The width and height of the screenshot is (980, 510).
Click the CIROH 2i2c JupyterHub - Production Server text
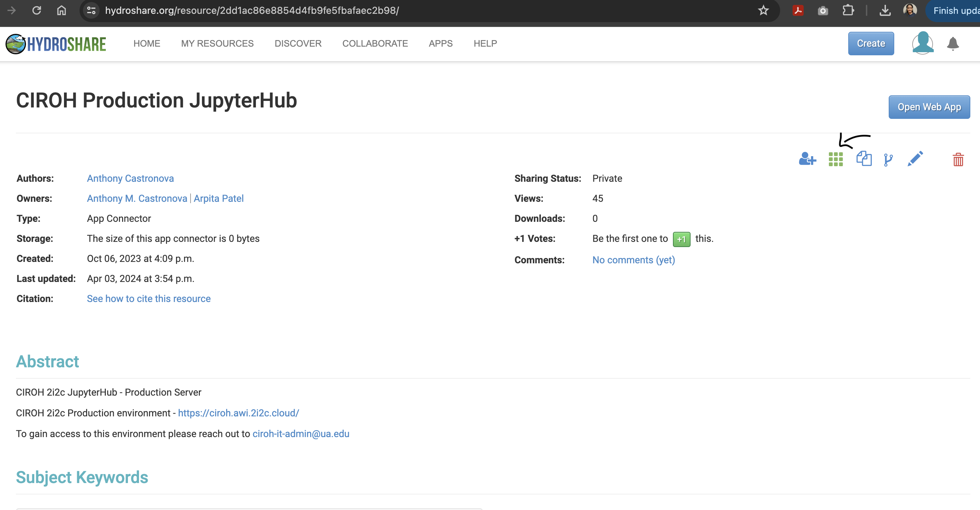109,392
